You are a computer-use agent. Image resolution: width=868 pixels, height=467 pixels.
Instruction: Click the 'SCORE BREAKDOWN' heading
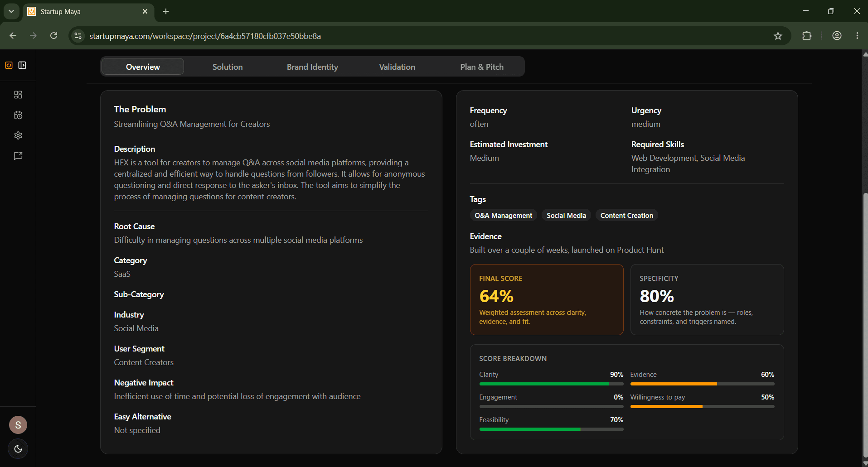[x=513, y=359]
